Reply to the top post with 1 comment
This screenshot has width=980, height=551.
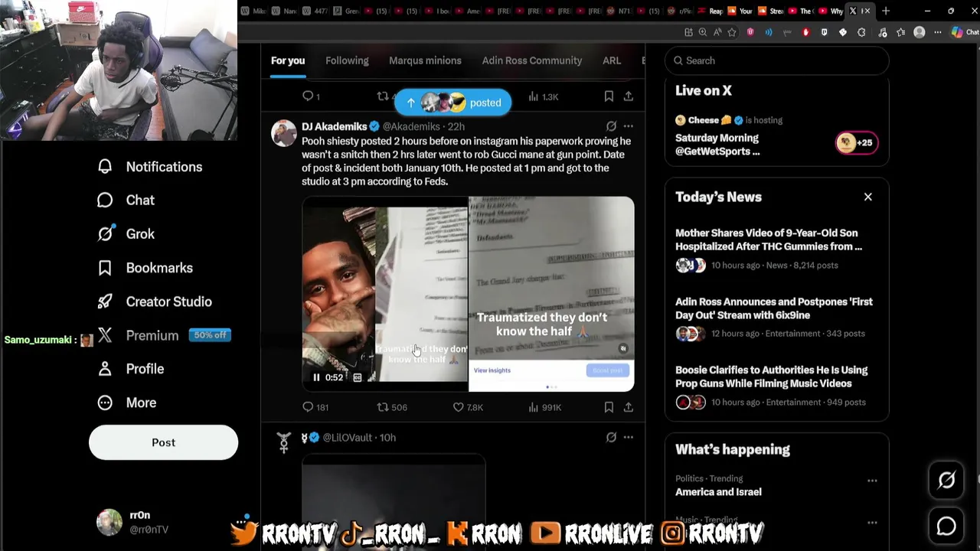pos(311,96)
